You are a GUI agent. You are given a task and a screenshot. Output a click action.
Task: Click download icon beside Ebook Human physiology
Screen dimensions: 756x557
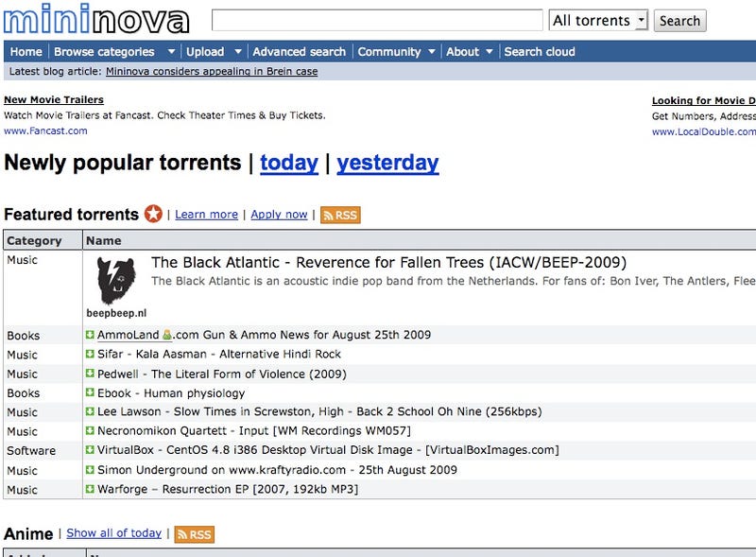tap(90, 392)
